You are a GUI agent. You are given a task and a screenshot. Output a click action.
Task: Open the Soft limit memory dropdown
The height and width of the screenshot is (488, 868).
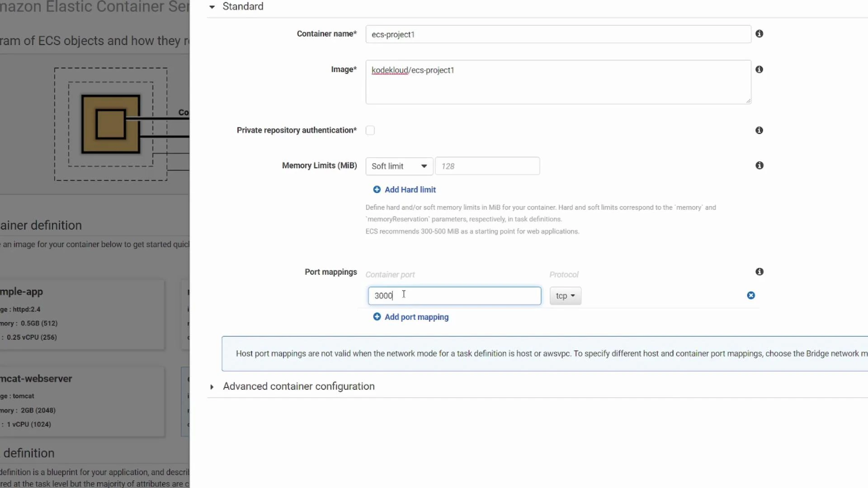click(x=399, y=166)
